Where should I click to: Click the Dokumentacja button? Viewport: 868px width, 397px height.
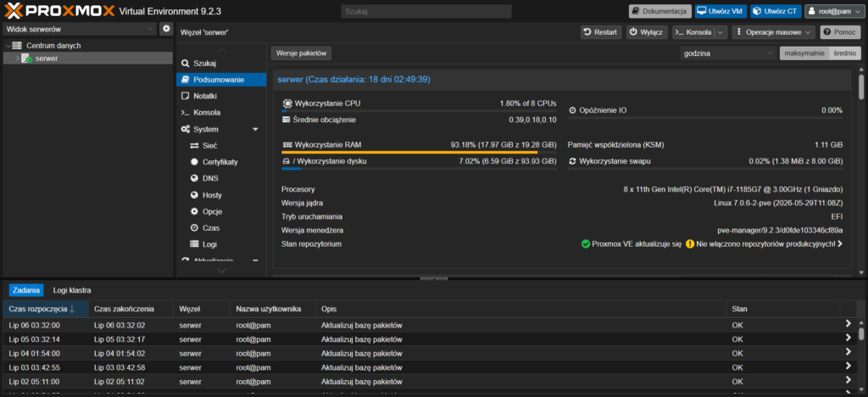tap(659, 11)
